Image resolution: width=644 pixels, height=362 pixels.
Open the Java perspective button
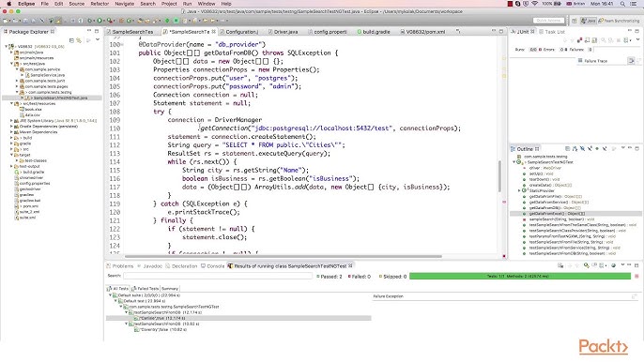(589, 20)
